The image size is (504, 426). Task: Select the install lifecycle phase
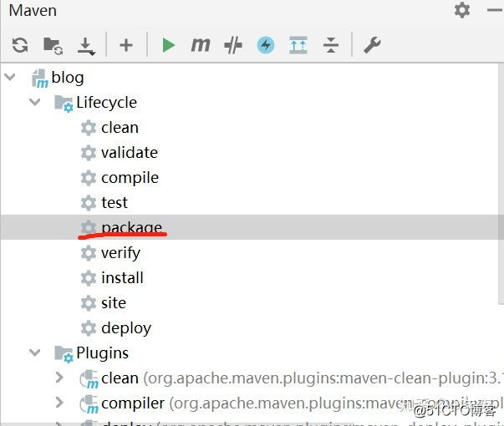point(122,278)
